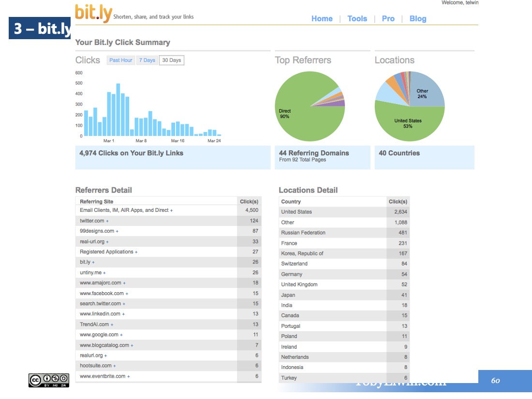Click the Canada country row
The height and width of the screenshot is (399, 532).
(344, 315)
